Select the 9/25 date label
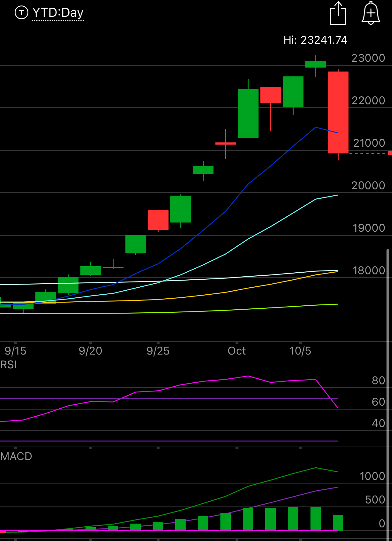 click(158, 351)
